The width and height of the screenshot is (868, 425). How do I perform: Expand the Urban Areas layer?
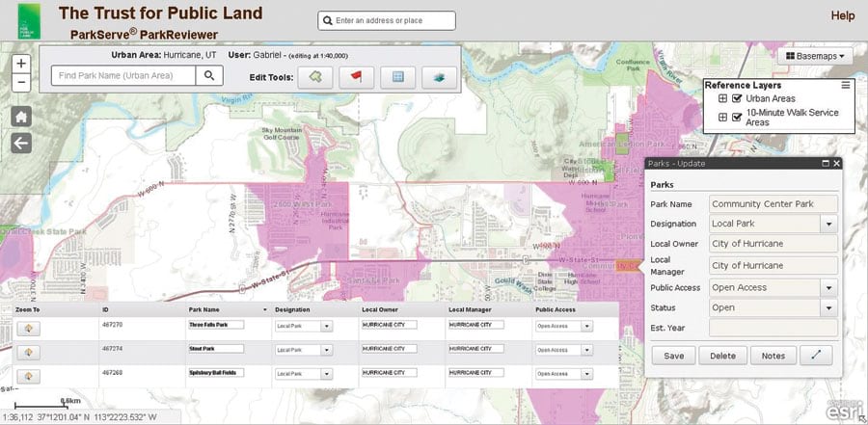tap(722, 98)
